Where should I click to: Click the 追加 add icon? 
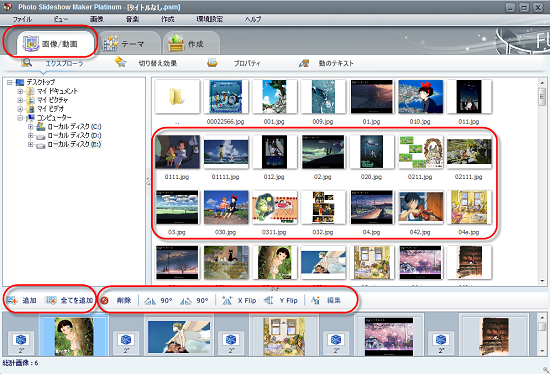point(12,300)
